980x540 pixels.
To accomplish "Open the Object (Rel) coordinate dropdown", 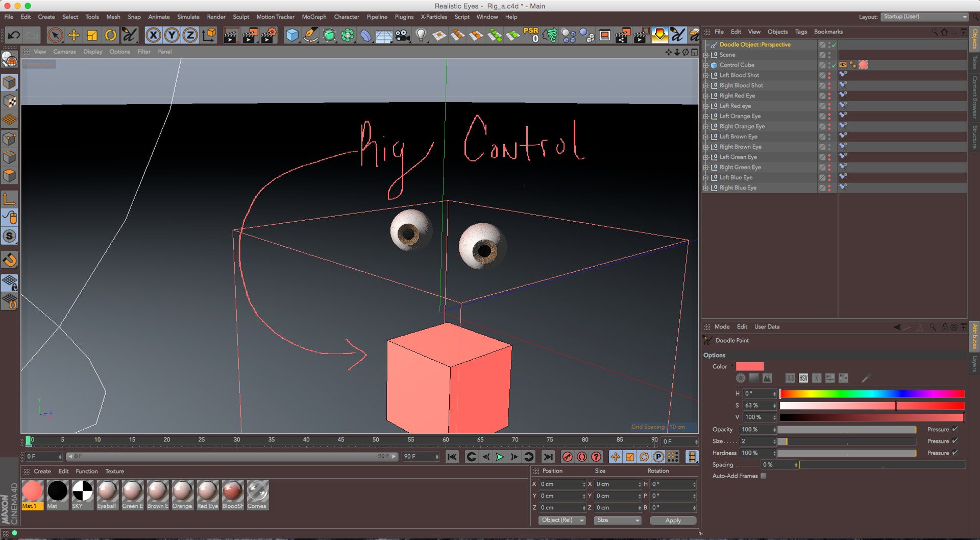I will coord(562,520).
